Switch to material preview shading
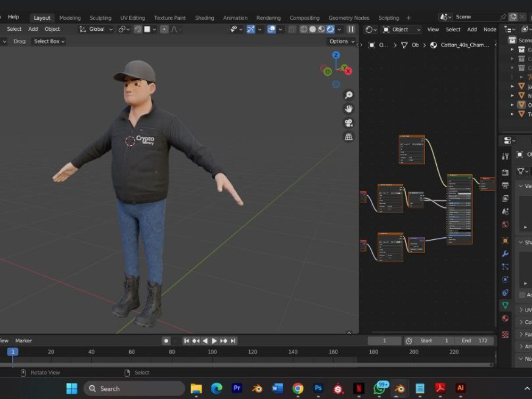532x399 pixels. [x=321, y=29]
